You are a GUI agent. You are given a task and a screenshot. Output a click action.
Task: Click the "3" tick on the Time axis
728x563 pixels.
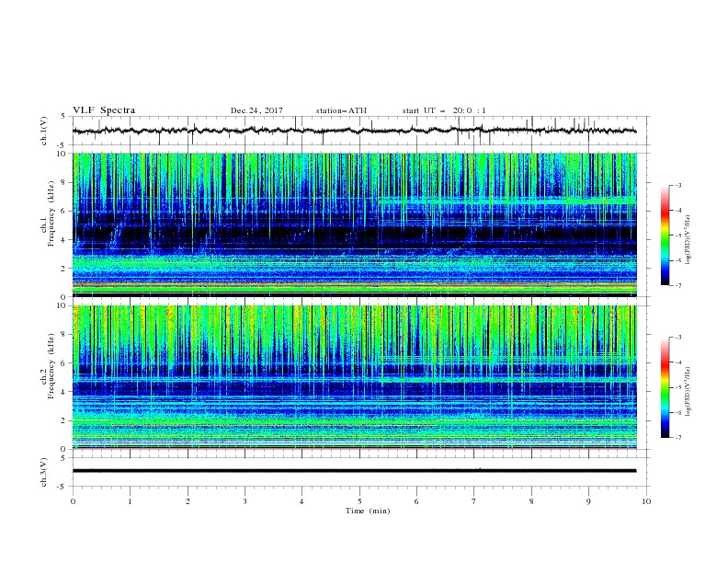(x=245, y=501)
